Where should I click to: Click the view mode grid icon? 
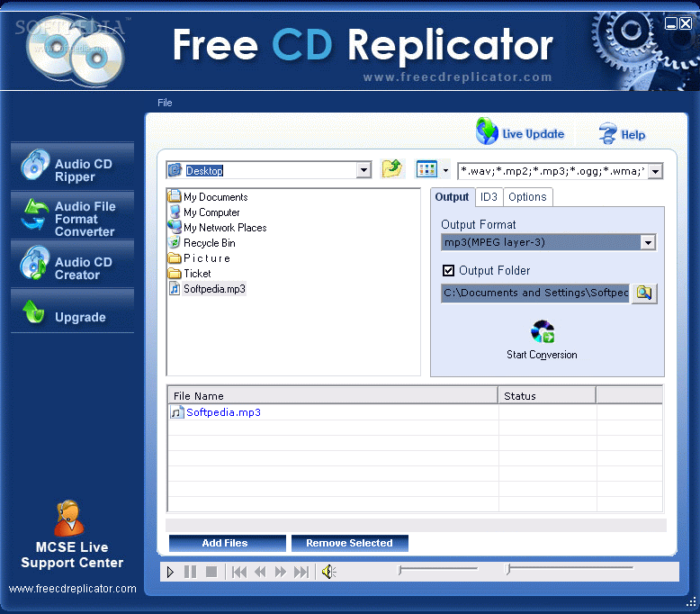(426, 169)
